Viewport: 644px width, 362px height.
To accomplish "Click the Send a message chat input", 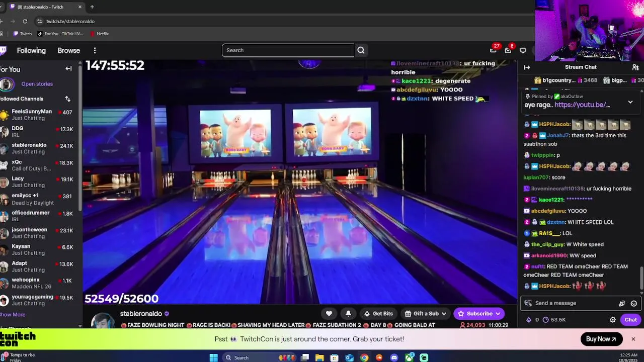I will coord(574,303).
